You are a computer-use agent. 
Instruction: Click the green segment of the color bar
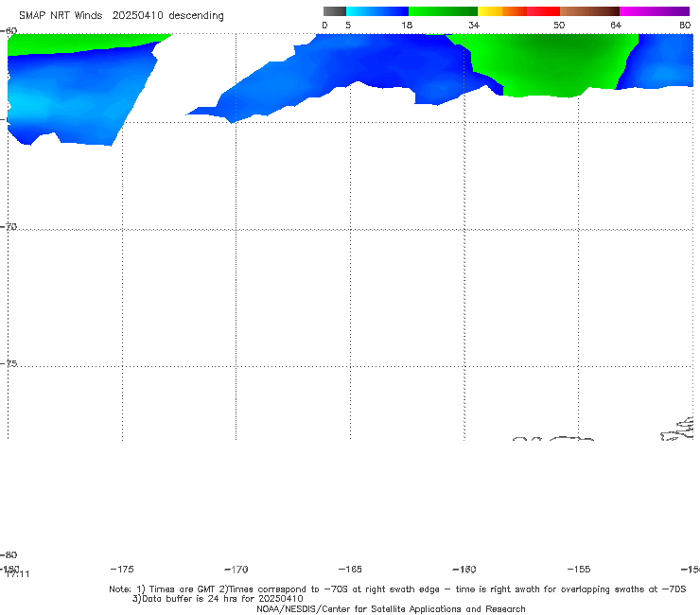[x=443, y=11]
